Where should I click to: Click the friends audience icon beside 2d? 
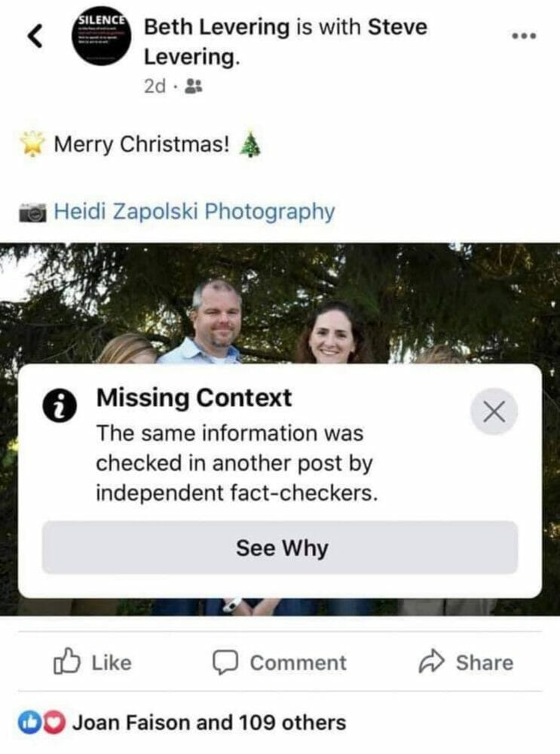pos(194,87)
